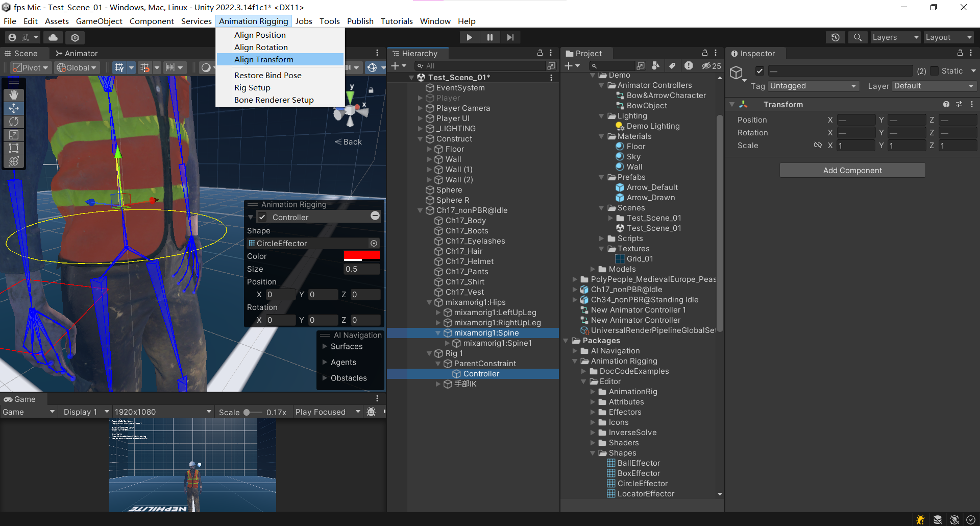
Task: Click the effector Size field showing 0.5
Action: (361, 269)
